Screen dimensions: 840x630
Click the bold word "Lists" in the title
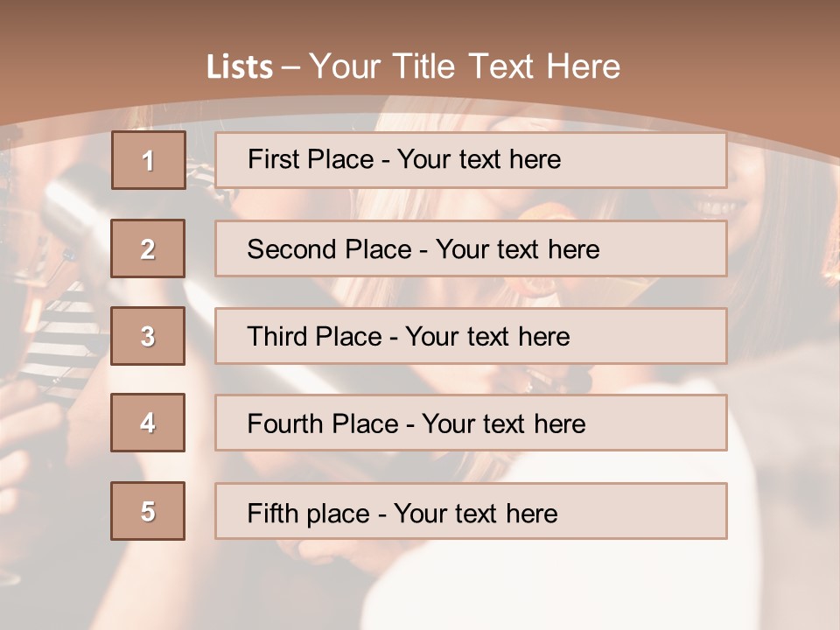(240, 67)
